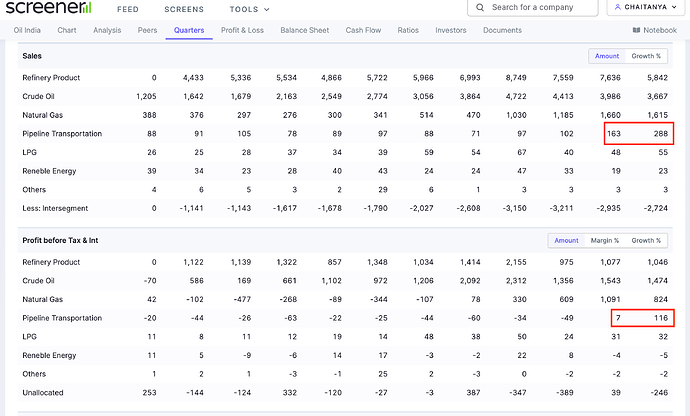The height and width of the screenshot is (416, 690).
Task: Select the Cash Flow tab
Action: pyautogui.click(x=363, y=30)
